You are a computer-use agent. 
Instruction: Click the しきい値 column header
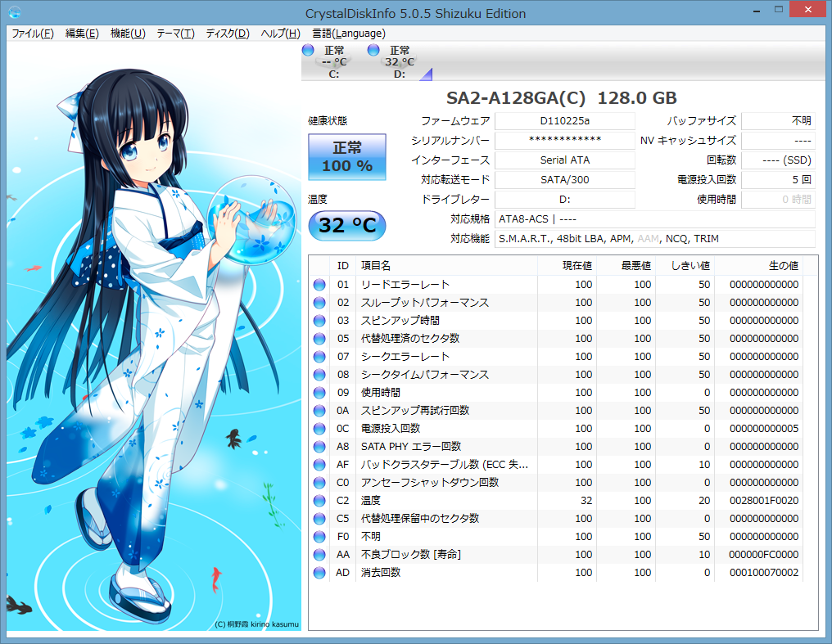[685, 266]
